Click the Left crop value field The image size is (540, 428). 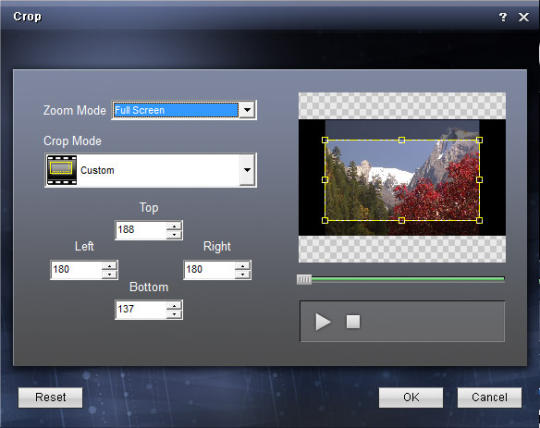coord(76,270)
